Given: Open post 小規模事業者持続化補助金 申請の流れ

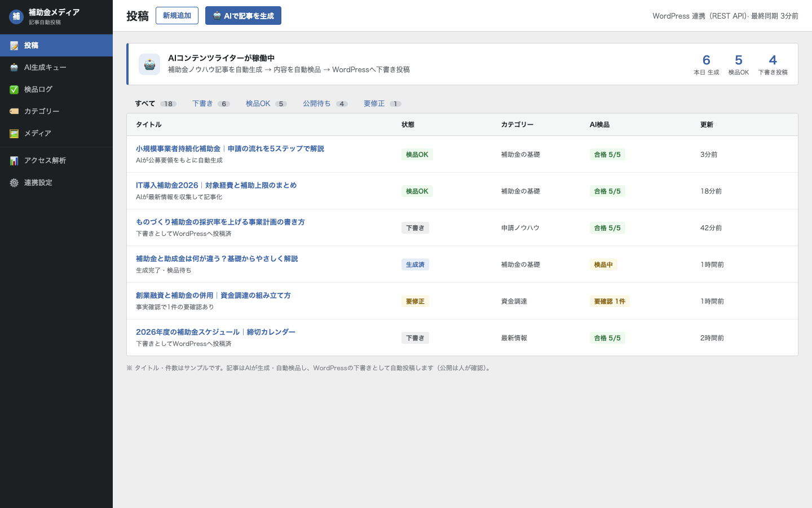Looking at the screenshot, I should pyautogui.click(x=230, y=148).
